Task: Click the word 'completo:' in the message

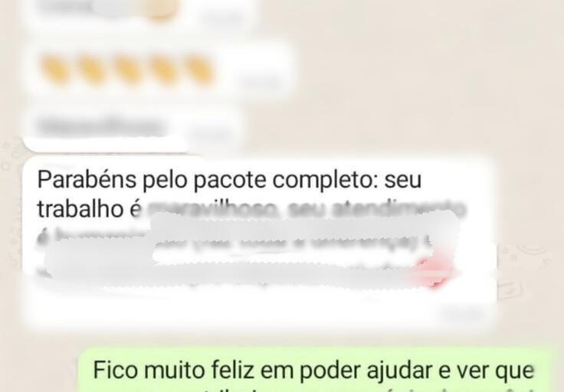Action: tap(324, 179)
